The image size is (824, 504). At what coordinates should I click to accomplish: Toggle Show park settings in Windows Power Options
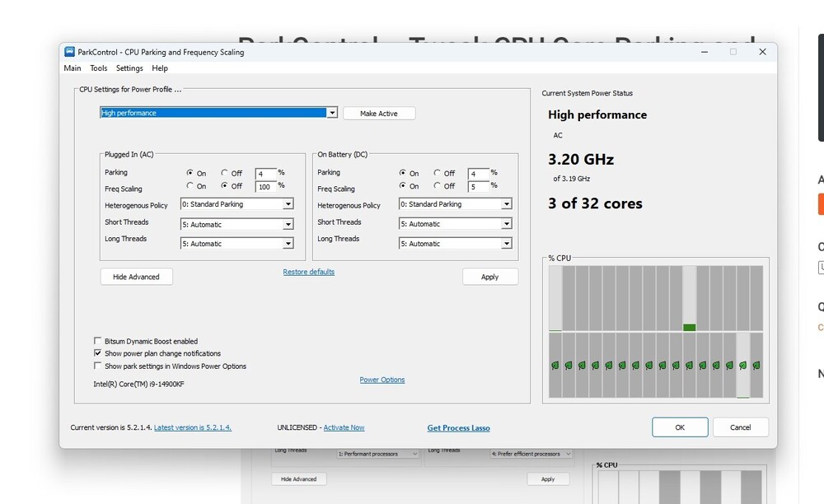point(98,366)
